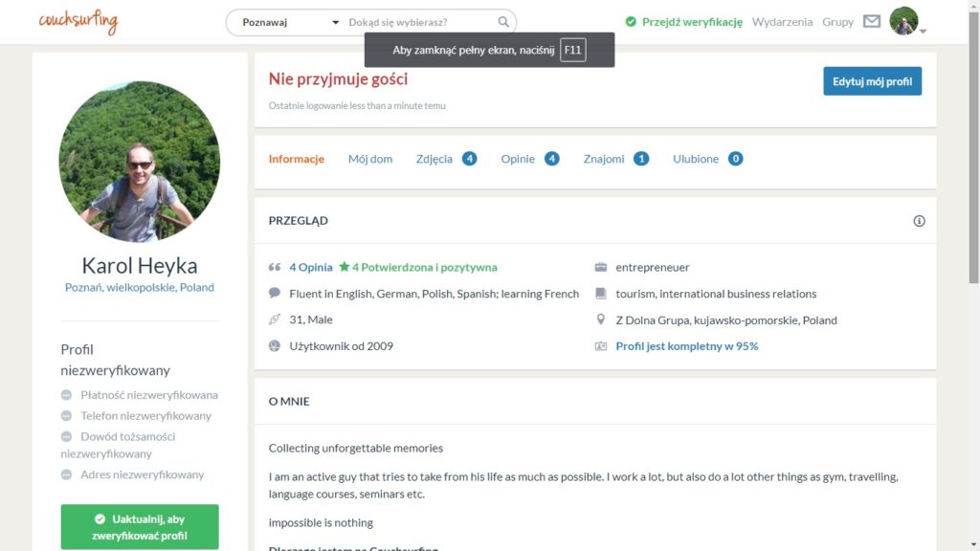
Task: Expand the user avatar menu arrow
Action: 924,31
